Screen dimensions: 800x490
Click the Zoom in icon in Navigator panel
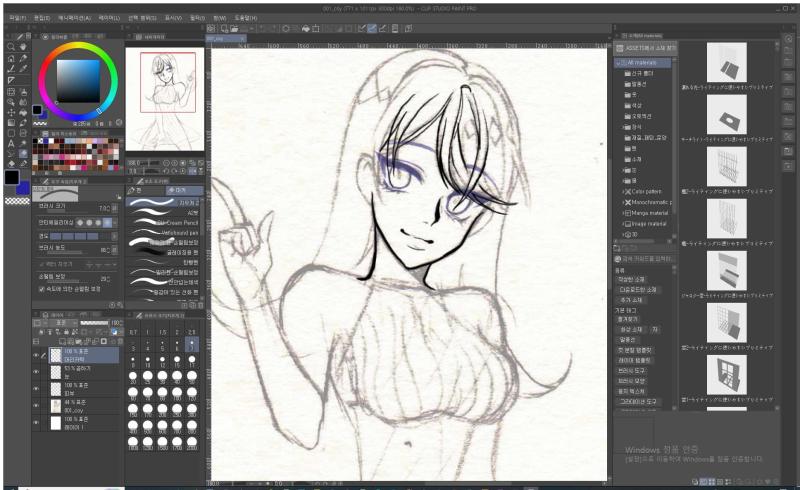tap(174, 163)
